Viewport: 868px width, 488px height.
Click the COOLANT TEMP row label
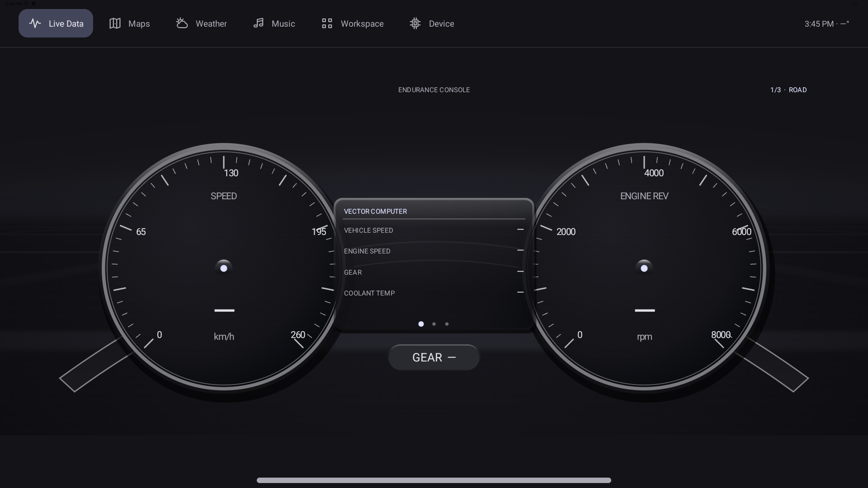pos(369,293)
